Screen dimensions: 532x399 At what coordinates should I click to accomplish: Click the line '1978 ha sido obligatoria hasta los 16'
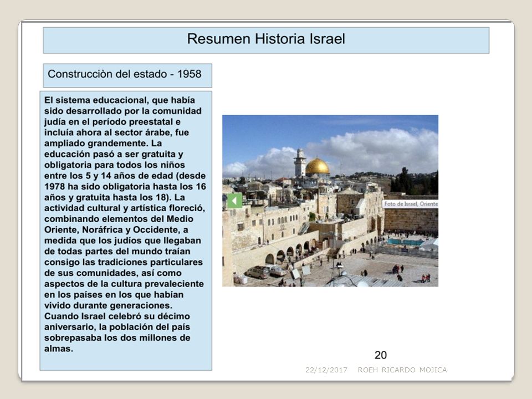125,187
